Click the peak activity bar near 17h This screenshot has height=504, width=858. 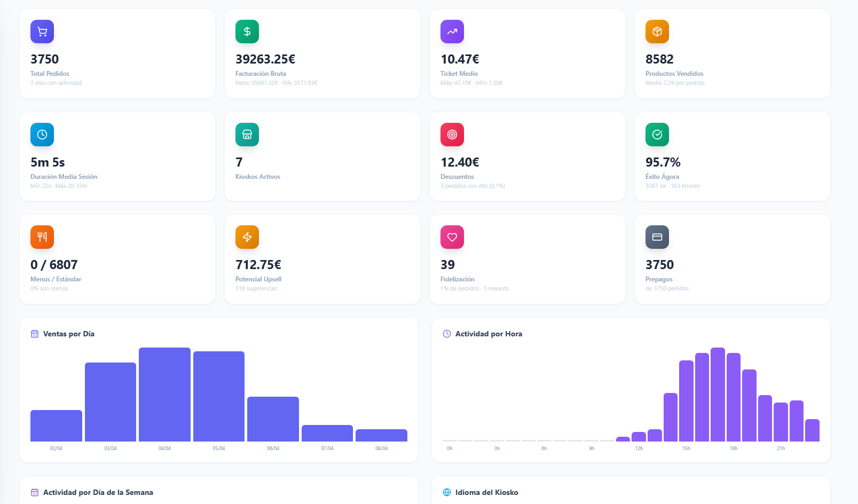(x=718, y=395)
